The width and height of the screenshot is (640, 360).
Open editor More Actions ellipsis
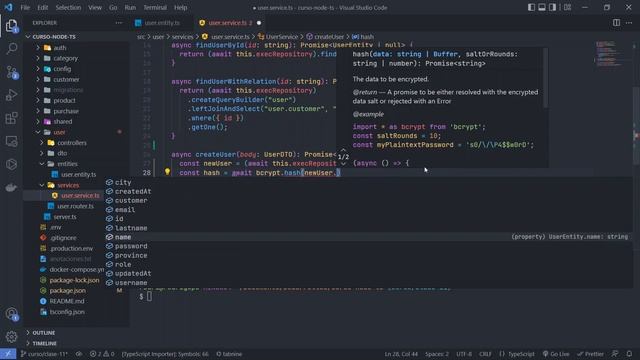click(629, 23)
